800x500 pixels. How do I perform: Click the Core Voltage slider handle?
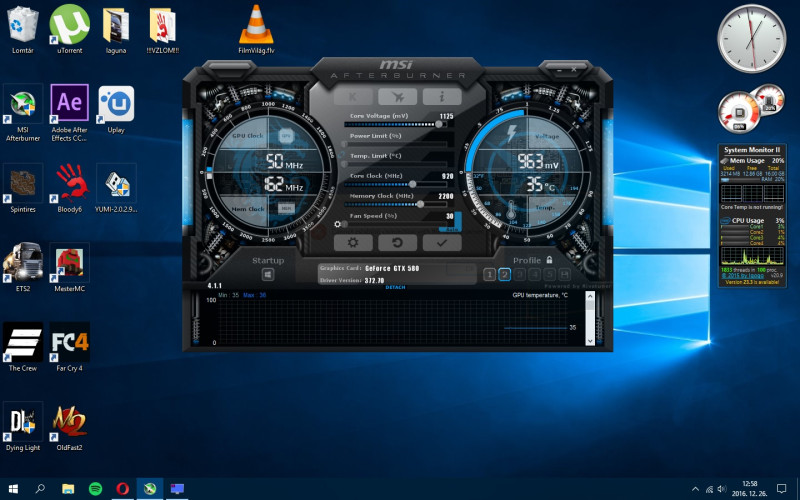click(x=439, y=124)
